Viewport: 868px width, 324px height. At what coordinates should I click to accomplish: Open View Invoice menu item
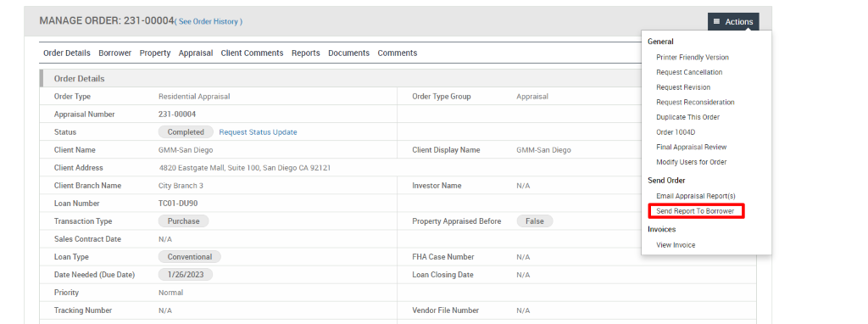pyautogui.click(x=676, y=245)
